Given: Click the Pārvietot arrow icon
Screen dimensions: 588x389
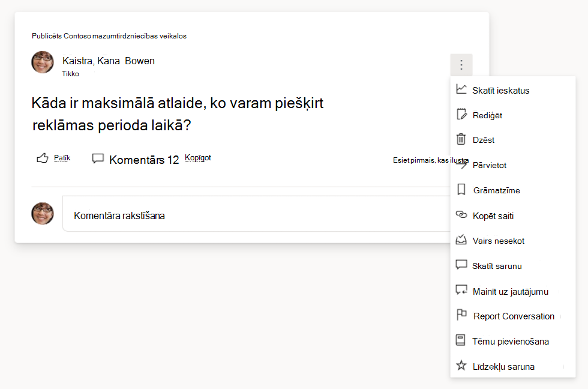Looking at the screenshot, I should click(461, 164).
